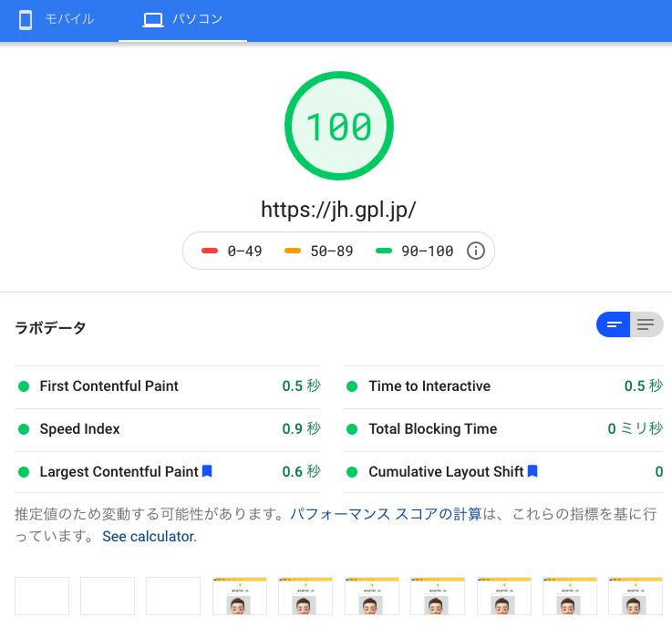Expand the Speed Index metric row

(x=80, y=429)
